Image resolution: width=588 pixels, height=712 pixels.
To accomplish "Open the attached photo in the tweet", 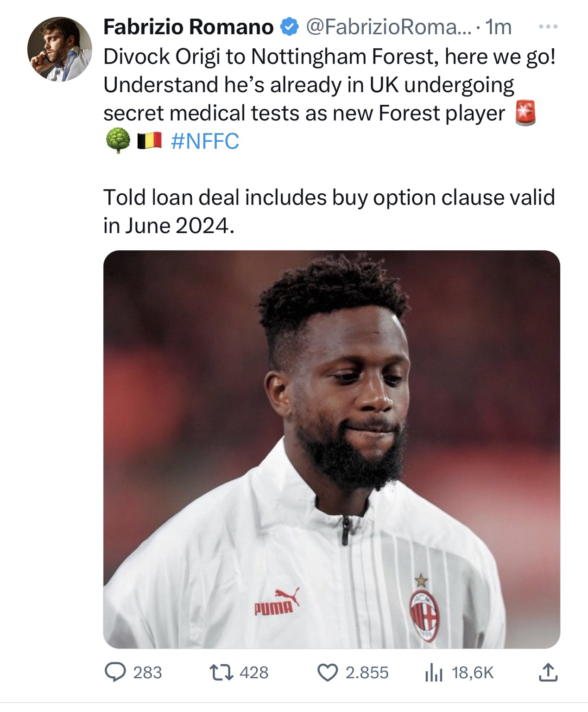I will click(x=331, y=449).
